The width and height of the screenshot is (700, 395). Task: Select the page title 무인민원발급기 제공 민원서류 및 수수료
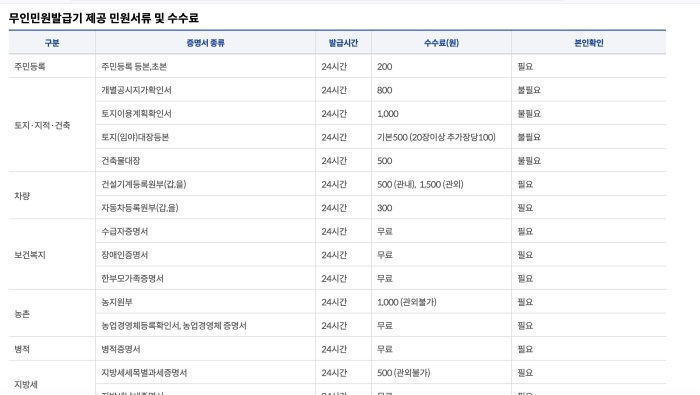[x=104, y=18]
